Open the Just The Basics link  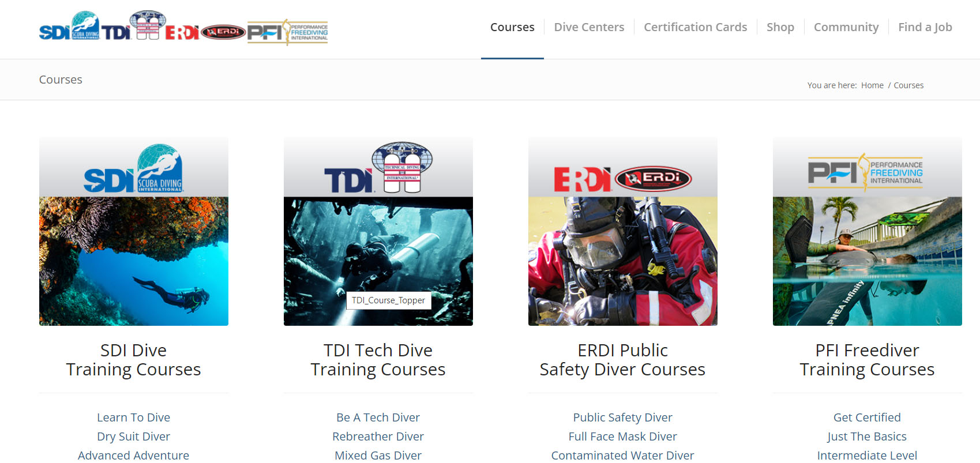868,436
